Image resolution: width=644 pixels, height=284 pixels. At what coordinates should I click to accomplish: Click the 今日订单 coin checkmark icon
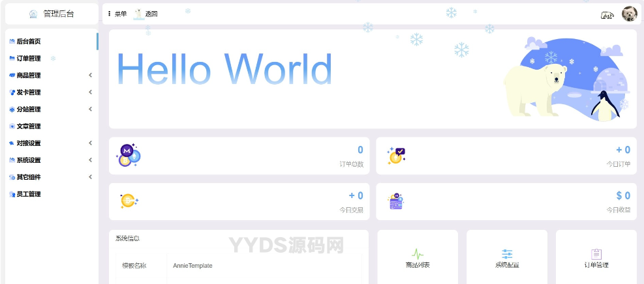tap(396, 155)
